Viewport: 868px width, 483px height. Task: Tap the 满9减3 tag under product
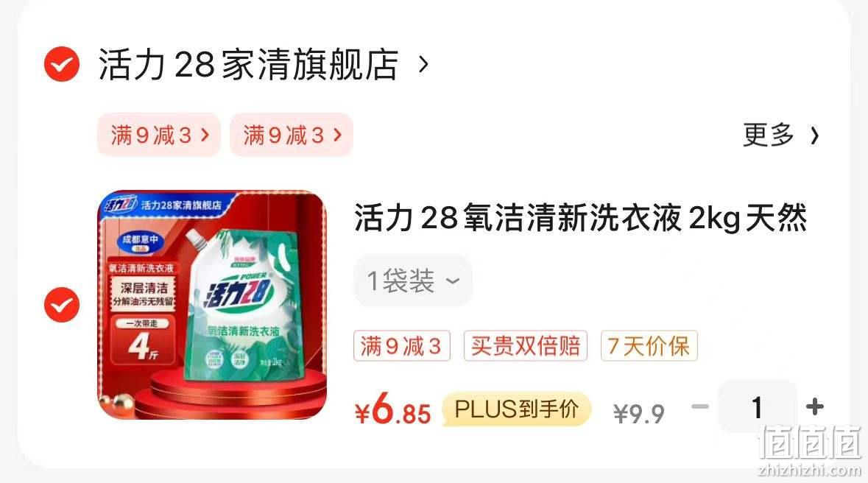point(402,345)
